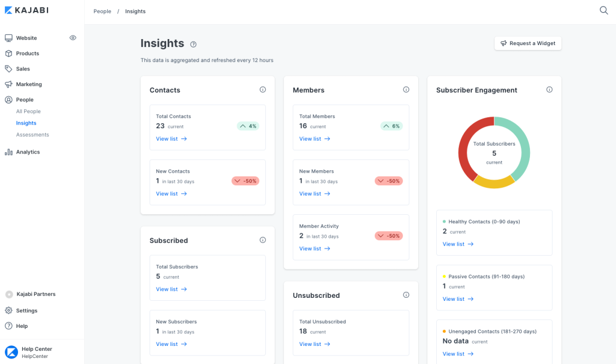Navigate to All People

tap(28, 111)
